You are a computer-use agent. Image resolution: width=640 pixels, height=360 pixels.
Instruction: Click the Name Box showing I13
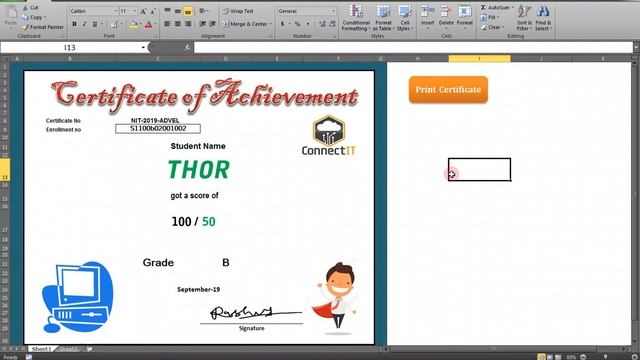70,48
